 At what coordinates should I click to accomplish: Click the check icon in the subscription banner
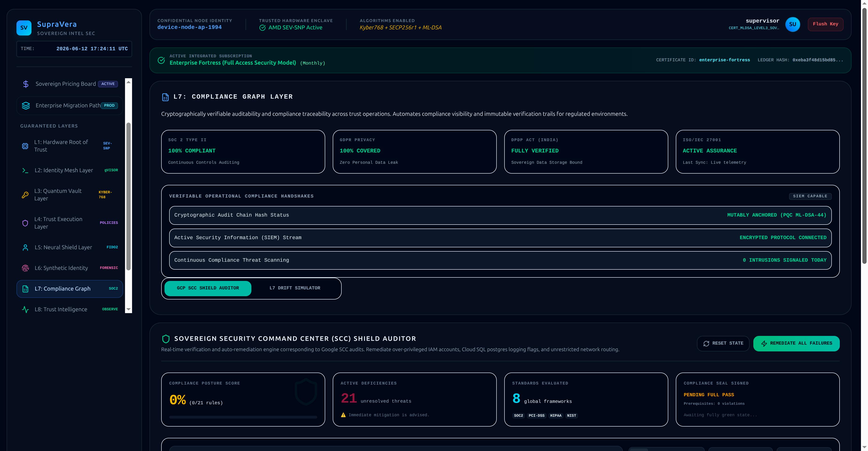[x=161, y=60]
